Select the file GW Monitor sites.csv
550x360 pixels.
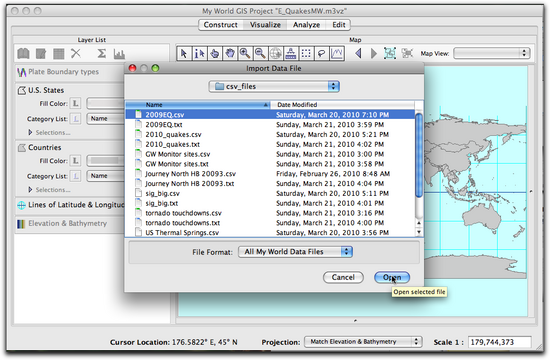coord(270,154)
